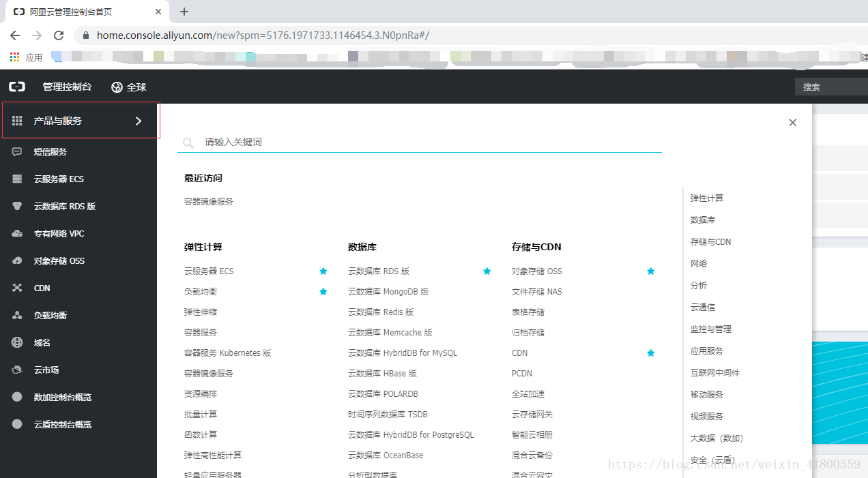The width and height of the screenshot is (868, 478).
Task: Jump to 移动服务 in category index
Action: pyautogui.click(x=707, y=395)
